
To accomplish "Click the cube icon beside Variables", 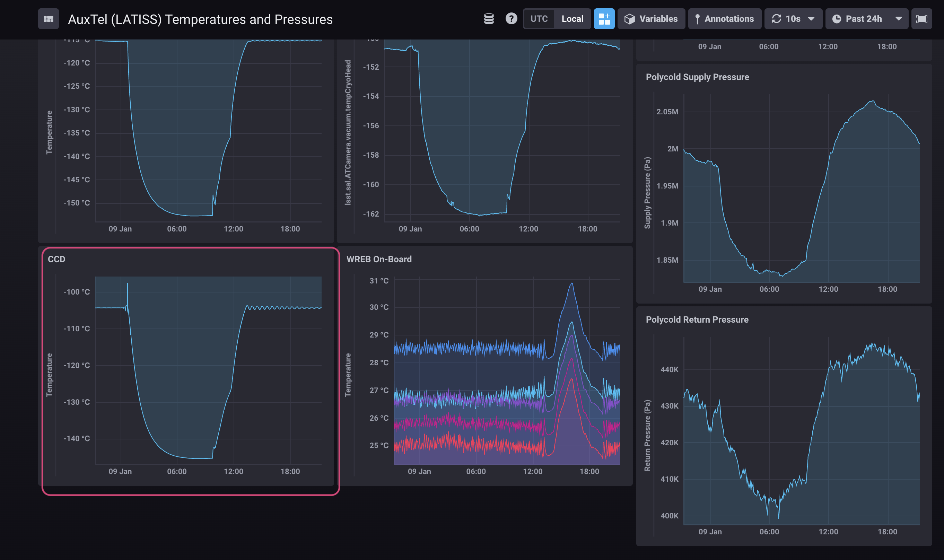I will click(x=629, y=19).
